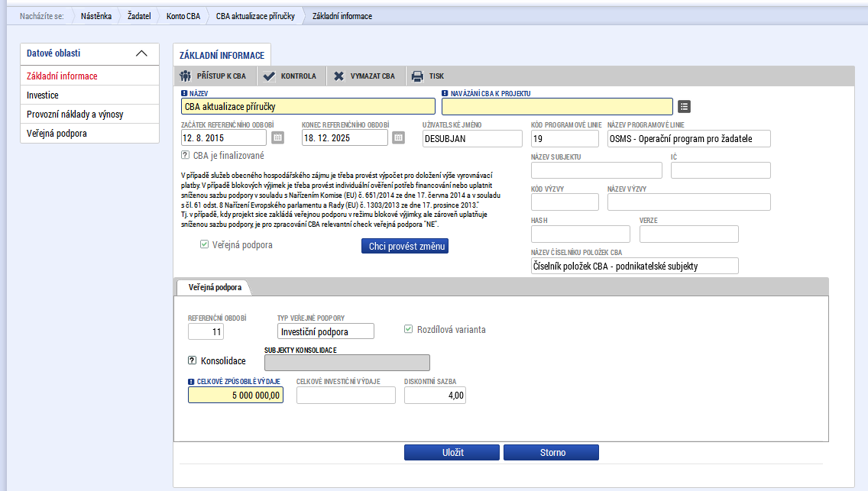868x491 pixels.
Task: Open calendar for Konec referenčního období
Action: pos(398,137)
